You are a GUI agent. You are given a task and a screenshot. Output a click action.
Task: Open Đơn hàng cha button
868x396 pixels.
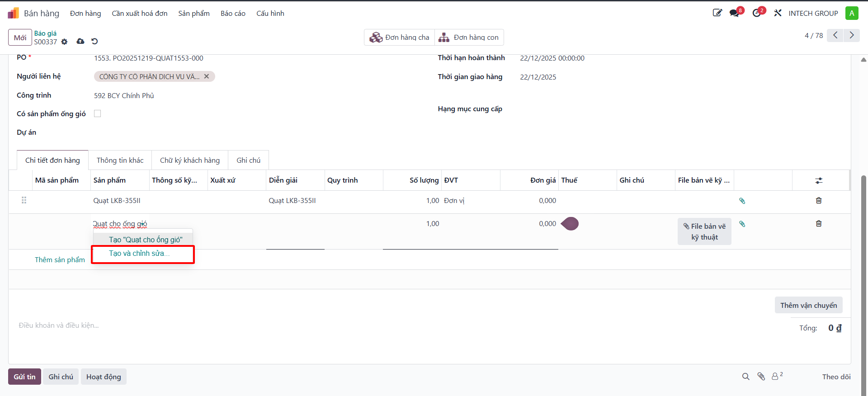coord(400,37)
